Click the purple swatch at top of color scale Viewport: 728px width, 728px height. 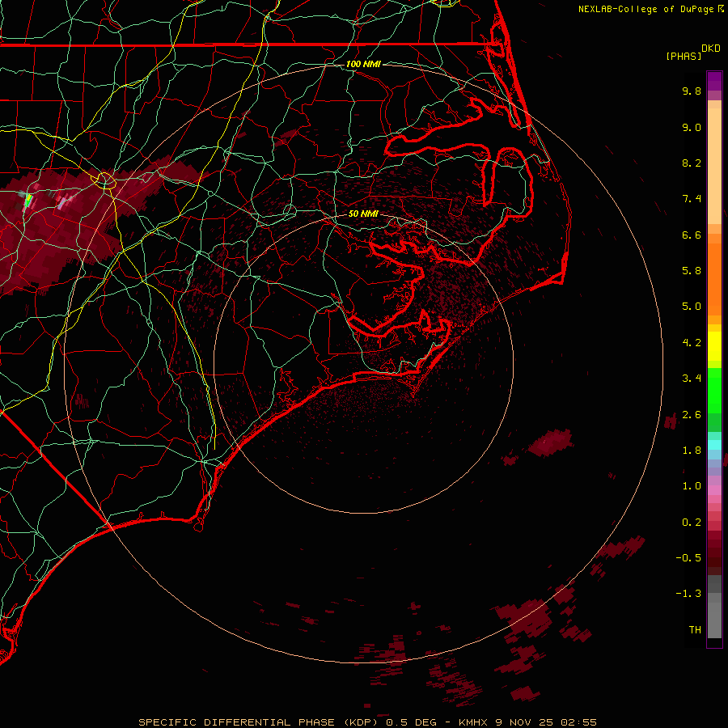(x=714, y=81)
